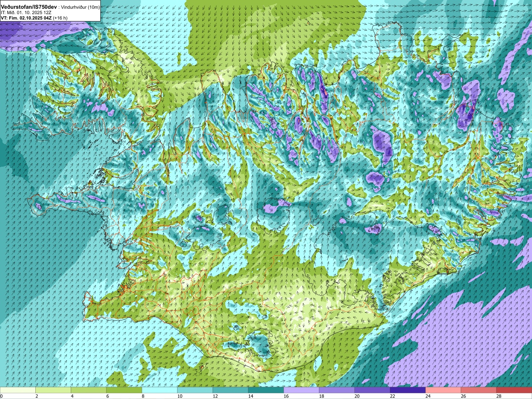Click the legend scale label '2'
Screen dimensions: 532x399
[x=37, y=396]
